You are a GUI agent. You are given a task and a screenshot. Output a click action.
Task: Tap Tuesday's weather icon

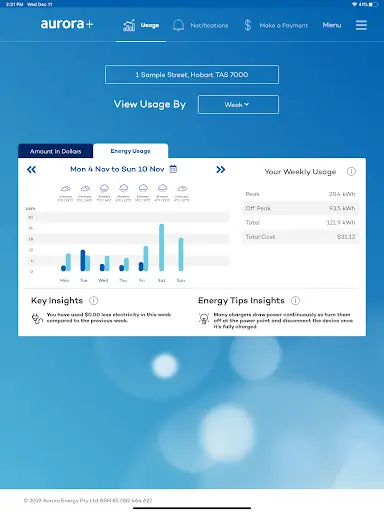pos(85,189)
